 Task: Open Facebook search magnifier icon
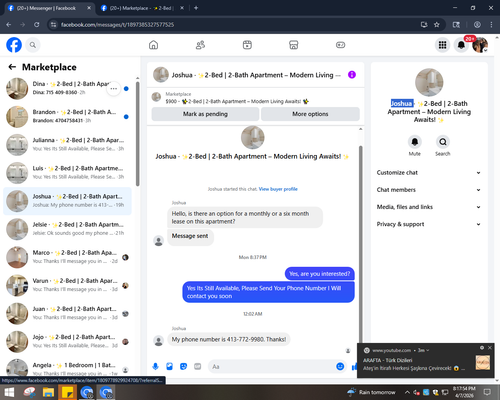33,45
